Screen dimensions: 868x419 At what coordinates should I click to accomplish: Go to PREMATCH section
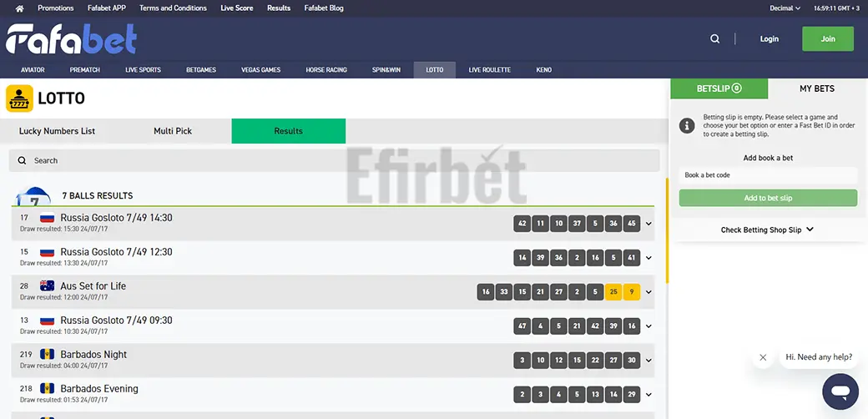tap(84, 70)
